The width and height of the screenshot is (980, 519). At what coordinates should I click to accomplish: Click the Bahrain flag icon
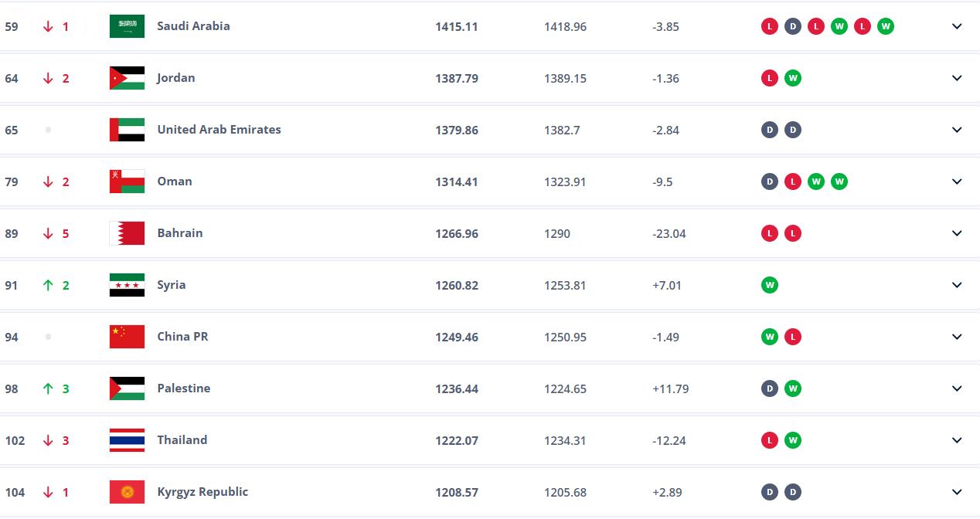[x=127, y=233]
